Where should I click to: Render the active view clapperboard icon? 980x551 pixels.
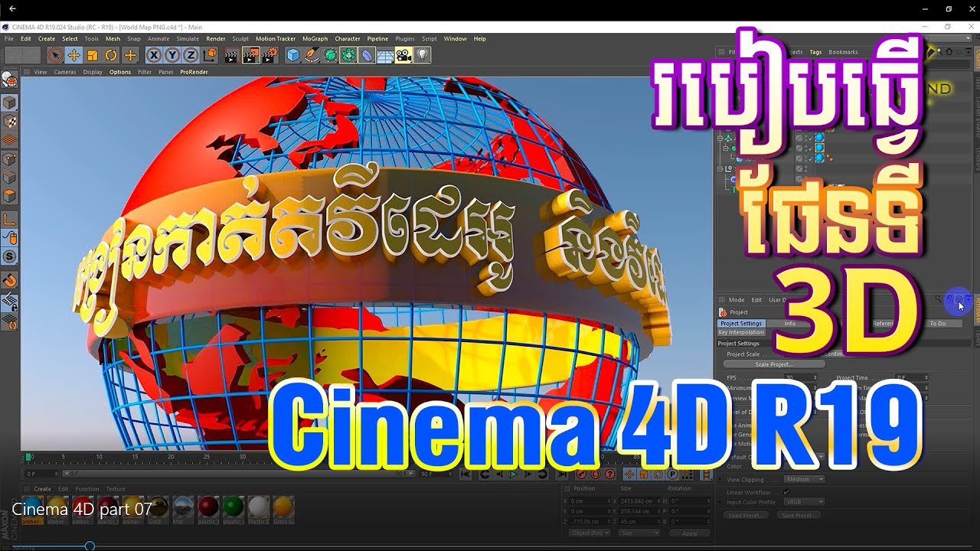pos(231,55)
